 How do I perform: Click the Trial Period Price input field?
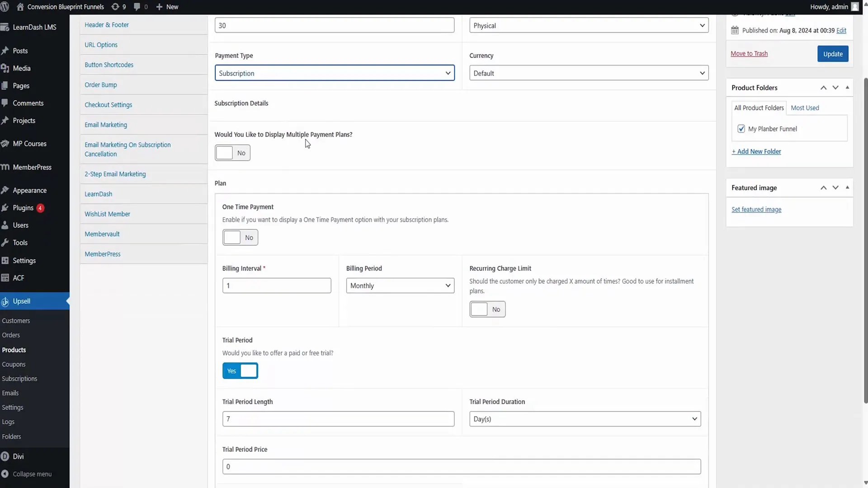[462, 466]
